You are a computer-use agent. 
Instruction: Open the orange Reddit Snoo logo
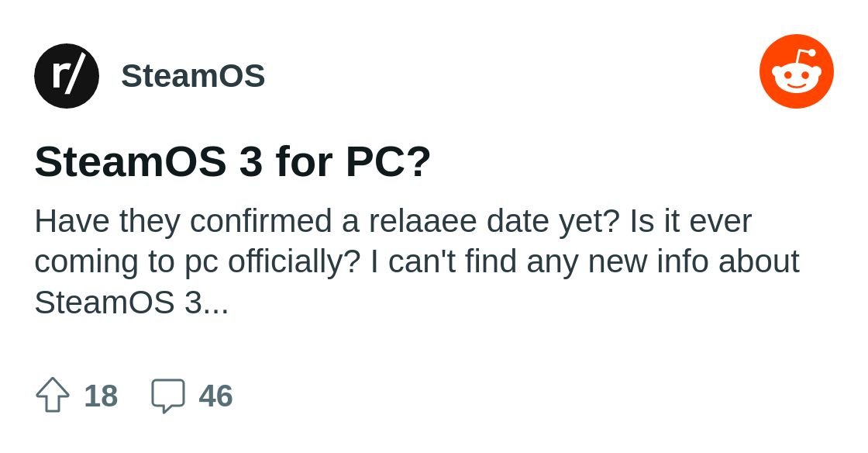(797, 71)
